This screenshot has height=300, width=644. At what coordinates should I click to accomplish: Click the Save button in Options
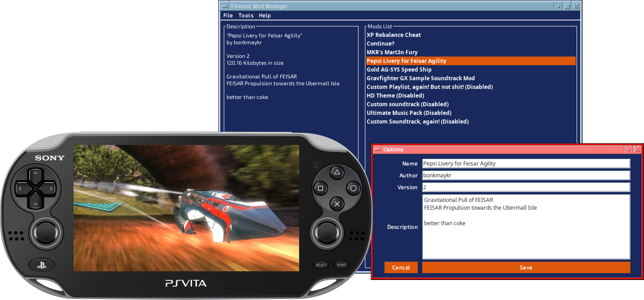(526, 267)
